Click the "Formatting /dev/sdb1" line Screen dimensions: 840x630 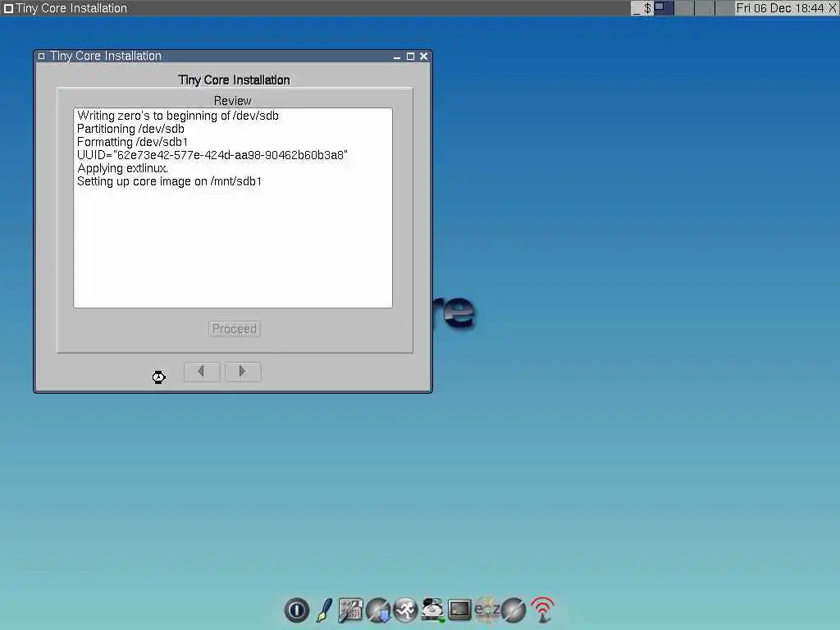[132, 142]
